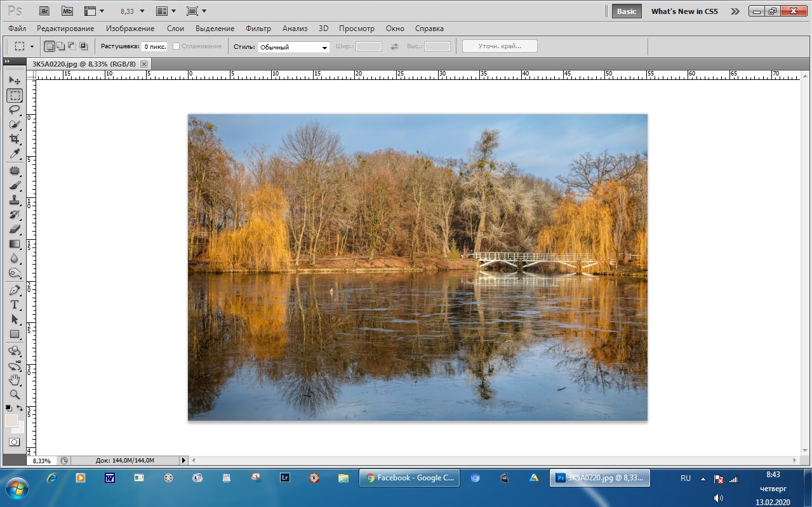Click the Basic workspace button

click(x=626, y=11)
